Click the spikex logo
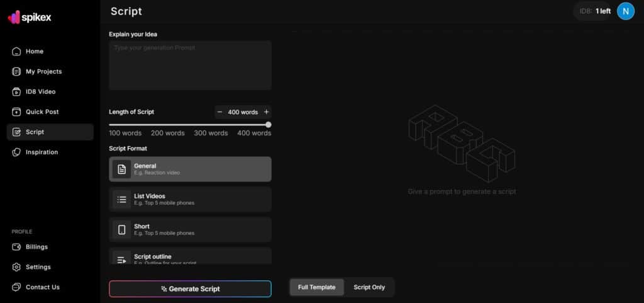Image resolution: width=644 pixels, height=303 pixels. tap(30, 17)
